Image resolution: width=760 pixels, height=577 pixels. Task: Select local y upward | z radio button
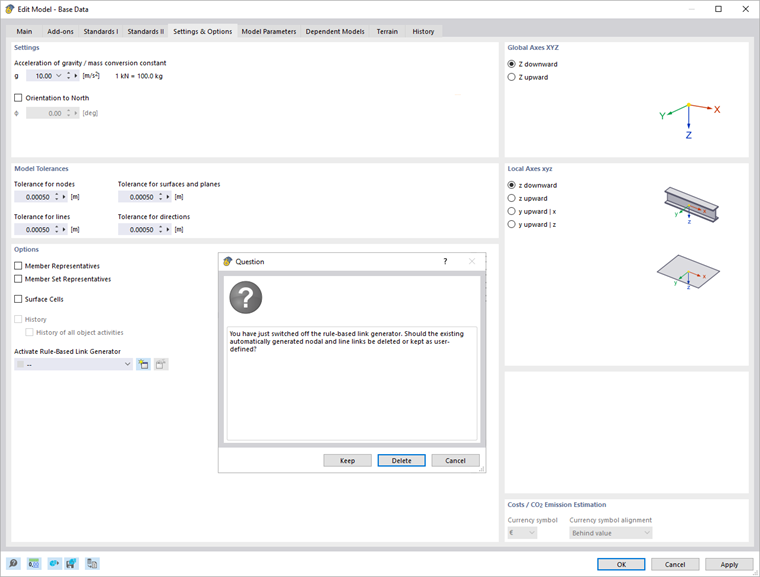point(511,224)
